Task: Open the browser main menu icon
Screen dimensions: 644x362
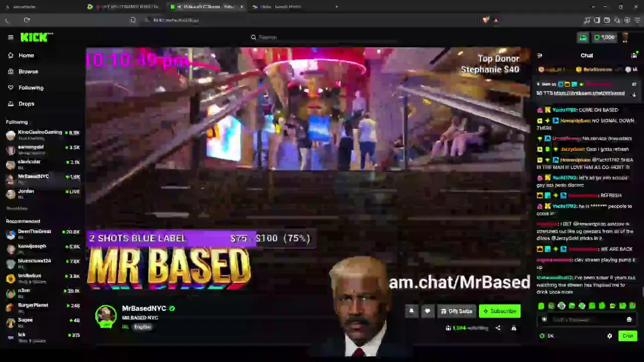Action: tap(637, 20)
